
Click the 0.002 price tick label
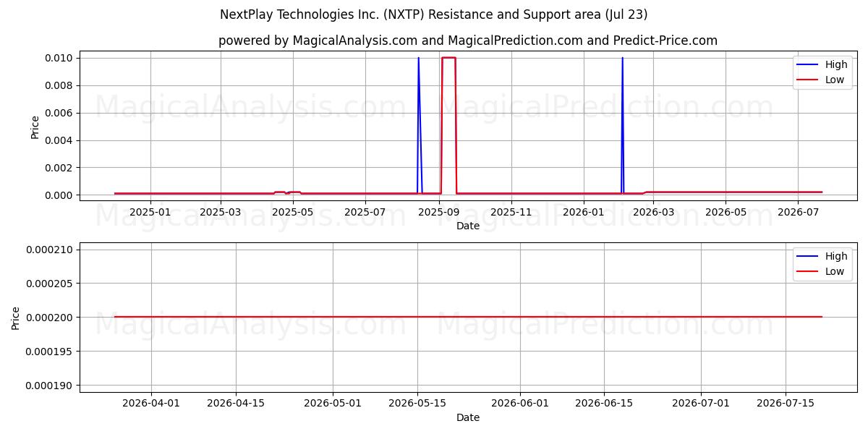(58, 168)
